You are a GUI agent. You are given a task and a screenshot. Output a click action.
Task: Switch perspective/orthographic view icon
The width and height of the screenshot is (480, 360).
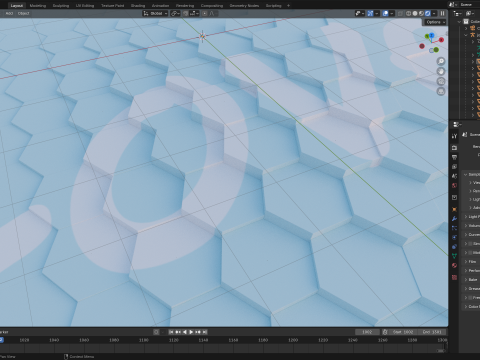pos(441,91)
